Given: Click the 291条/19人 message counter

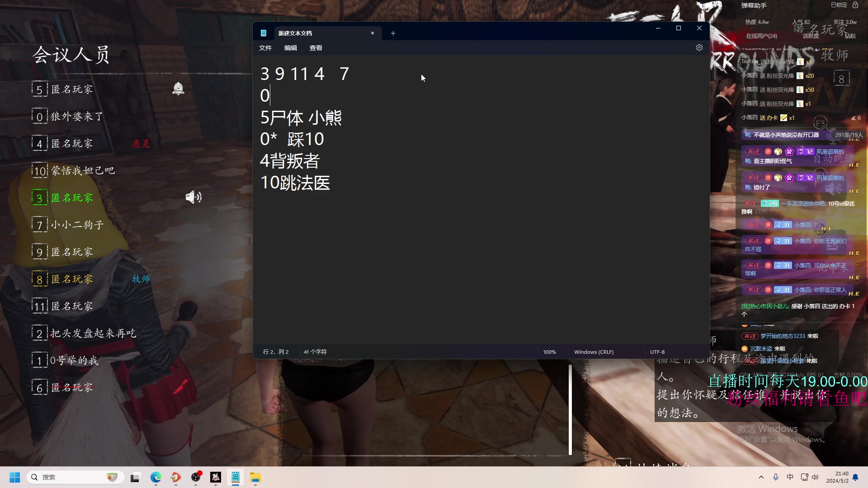Looking at the screenshot, I should 849,135.
